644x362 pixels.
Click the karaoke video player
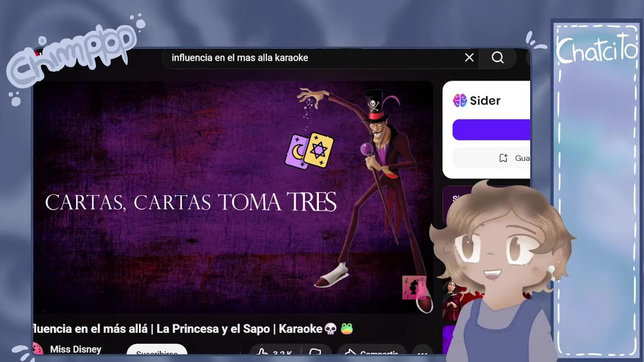[233, 197]
